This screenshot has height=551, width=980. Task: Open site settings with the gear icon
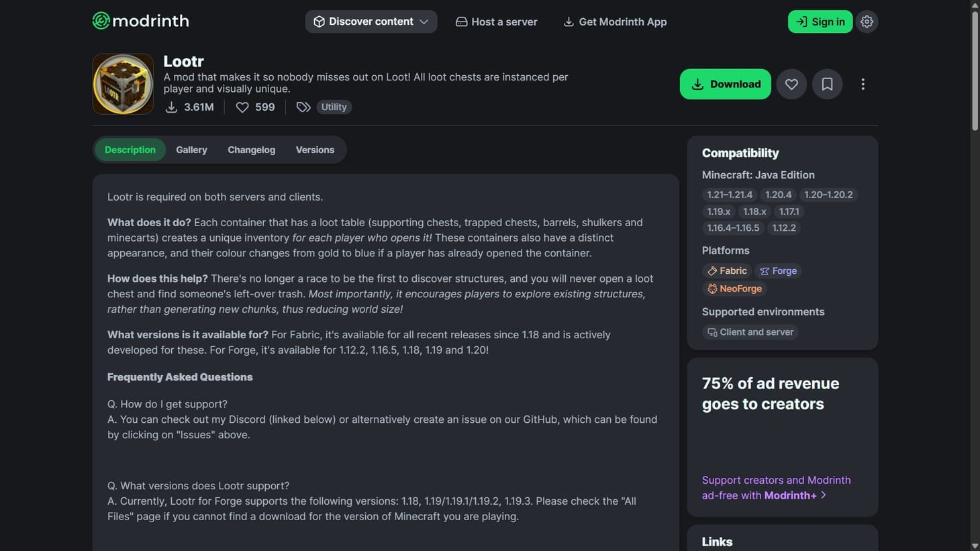(x=867, y=21)
